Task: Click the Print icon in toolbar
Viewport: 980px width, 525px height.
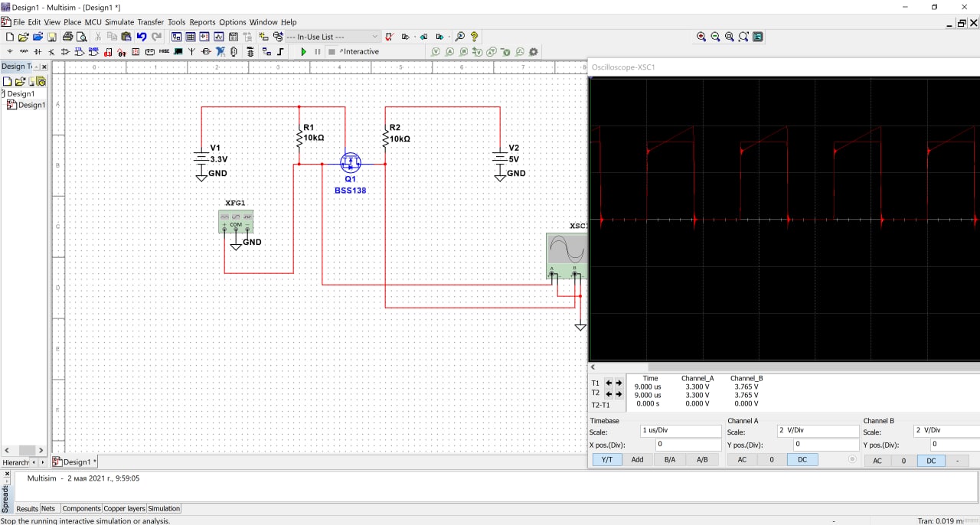Action: coord(68,37)
